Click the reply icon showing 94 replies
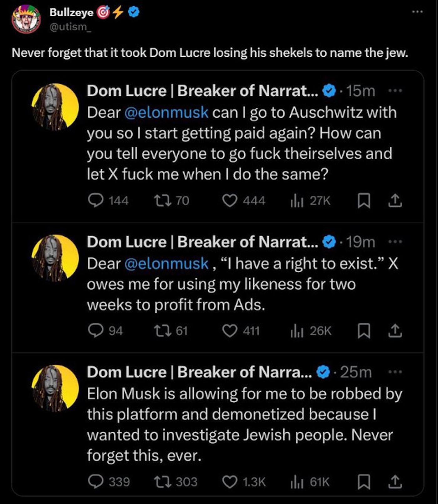 95,331
